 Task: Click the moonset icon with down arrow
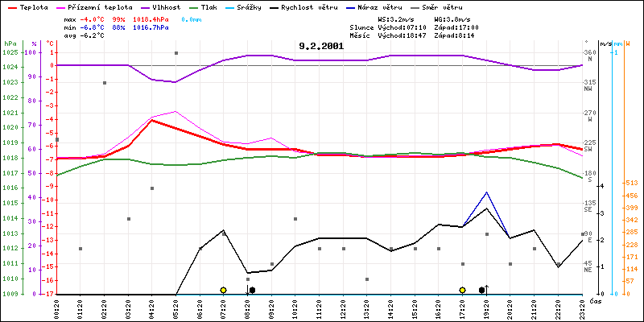[x=250, y=290]
